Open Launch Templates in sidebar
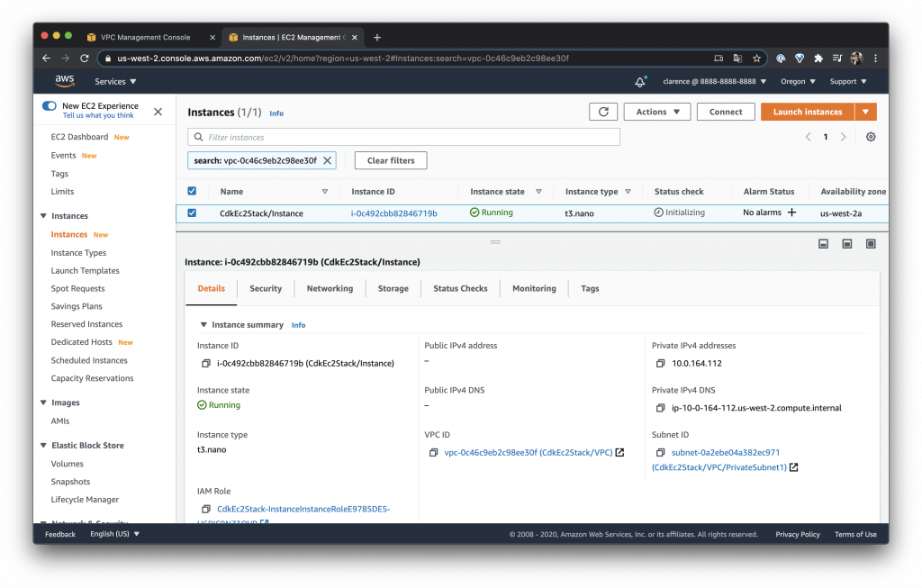 [86, 270]
